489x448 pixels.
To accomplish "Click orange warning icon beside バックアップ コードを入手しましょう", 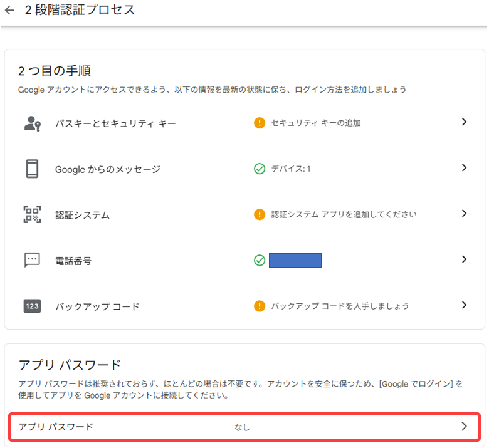I will [x=260, y=306].
